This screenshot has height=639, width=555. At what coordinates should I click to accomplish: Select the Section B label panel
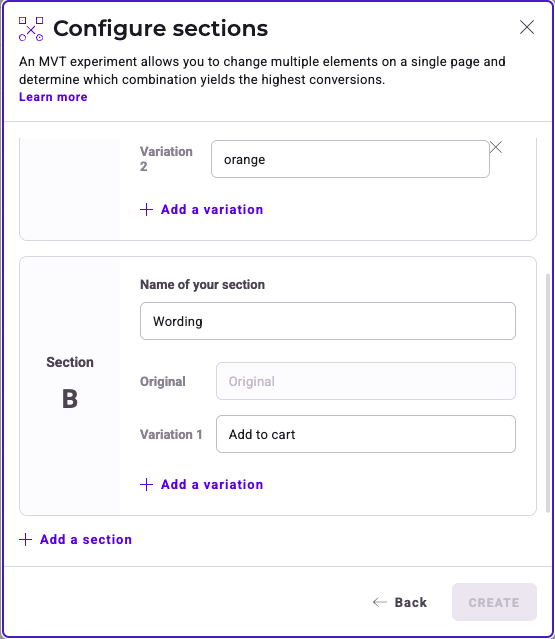[70, 386]
